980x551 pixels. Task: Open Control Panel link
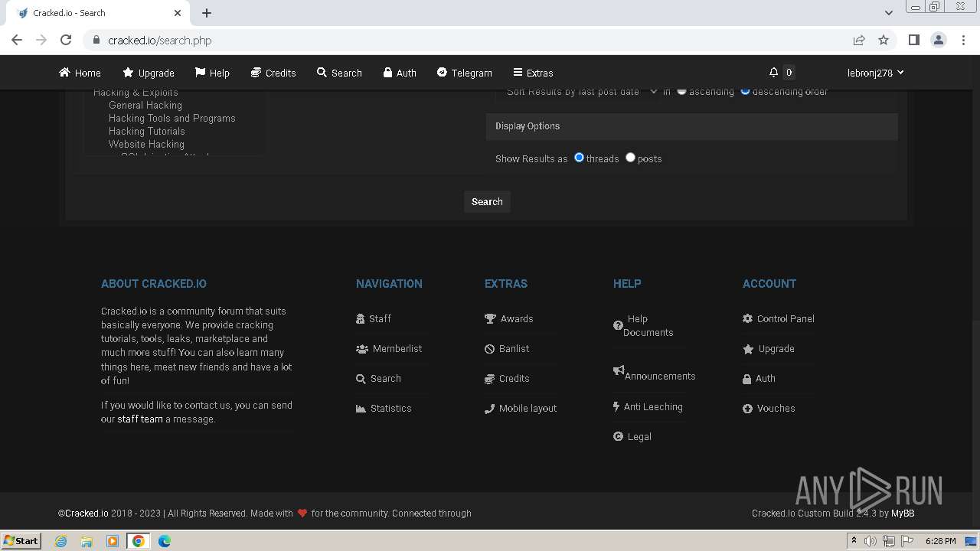point(786,318)
